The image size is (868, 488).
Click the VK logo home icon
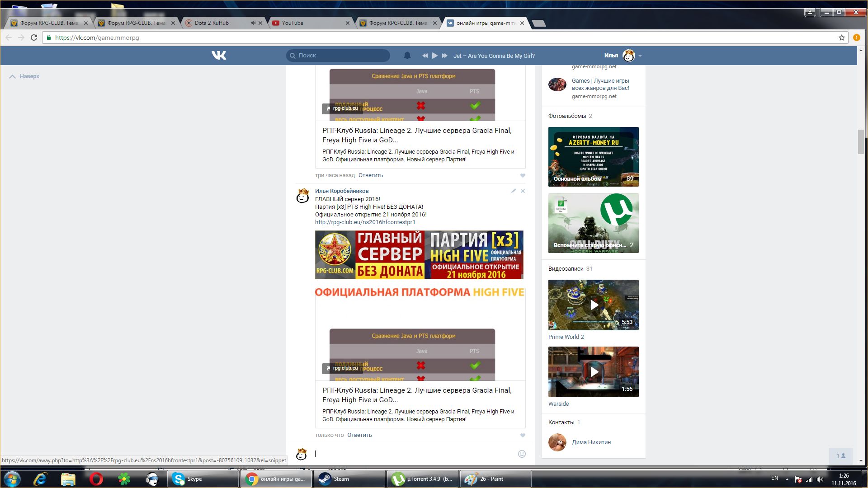click(219, 56)
